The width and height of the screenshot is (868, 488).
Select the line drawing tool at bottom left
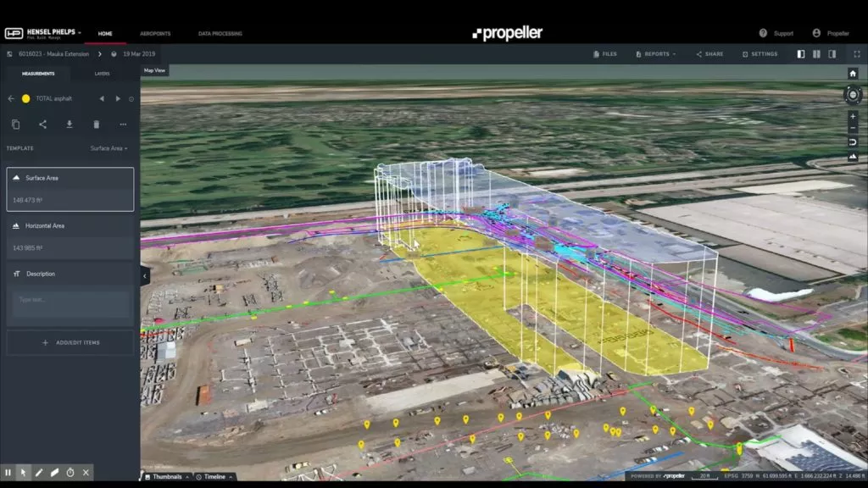[38, 473]
